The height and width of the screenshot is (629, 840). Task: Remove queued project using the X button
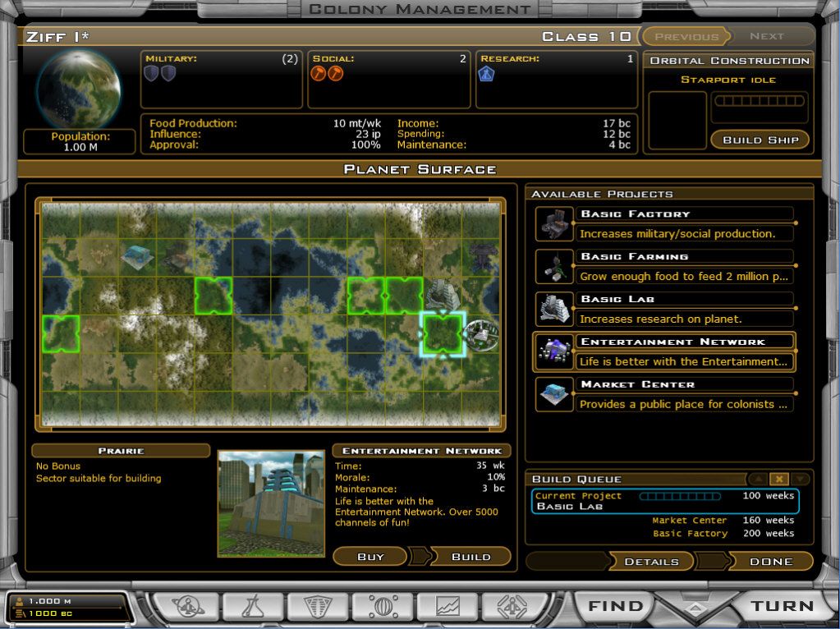pyautogui.click(x=780, y=479)
